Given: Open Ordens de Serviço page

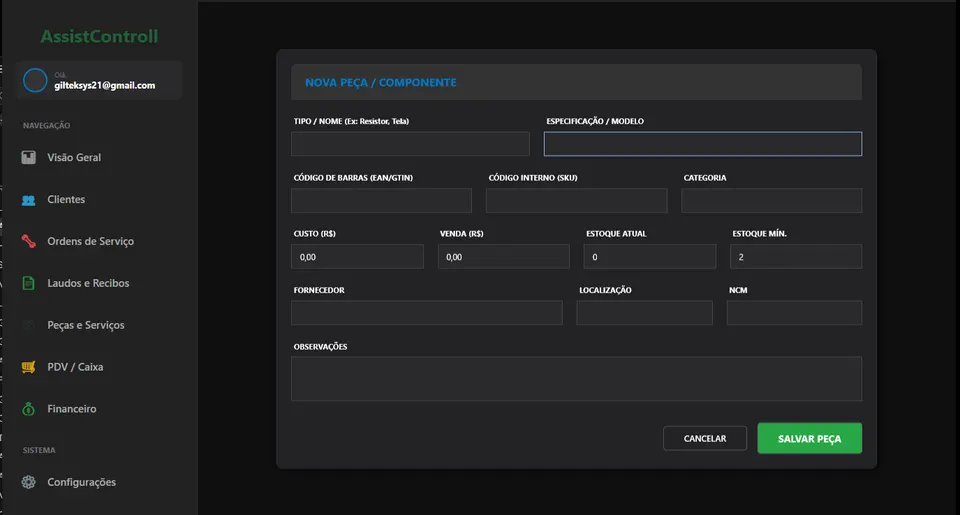Looking at the screenshot, I should click(x=91, y=241).
